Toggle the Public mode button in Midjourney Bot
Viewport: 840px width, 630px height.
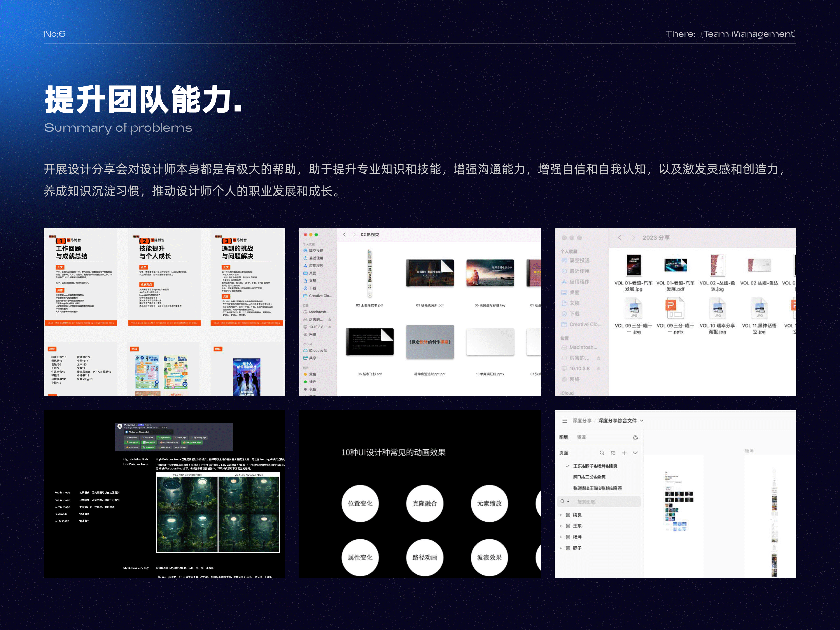(x=133, y=443)
